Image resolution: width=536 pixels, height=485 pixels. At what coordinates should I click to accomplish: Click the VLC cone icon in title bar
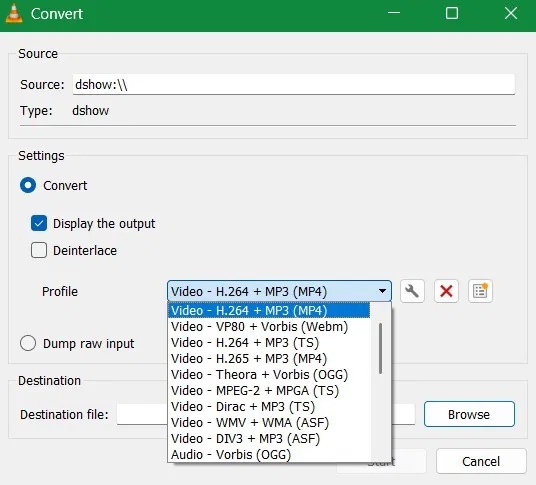14,14
